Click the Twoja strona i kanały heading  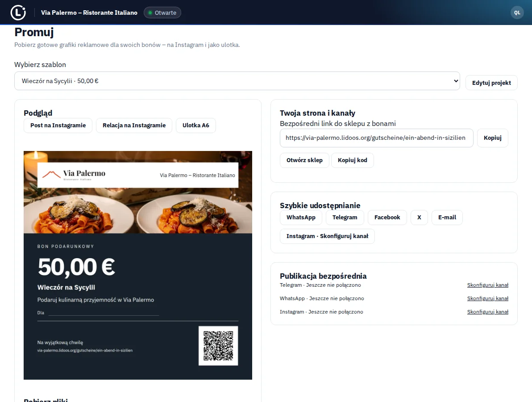318,113
